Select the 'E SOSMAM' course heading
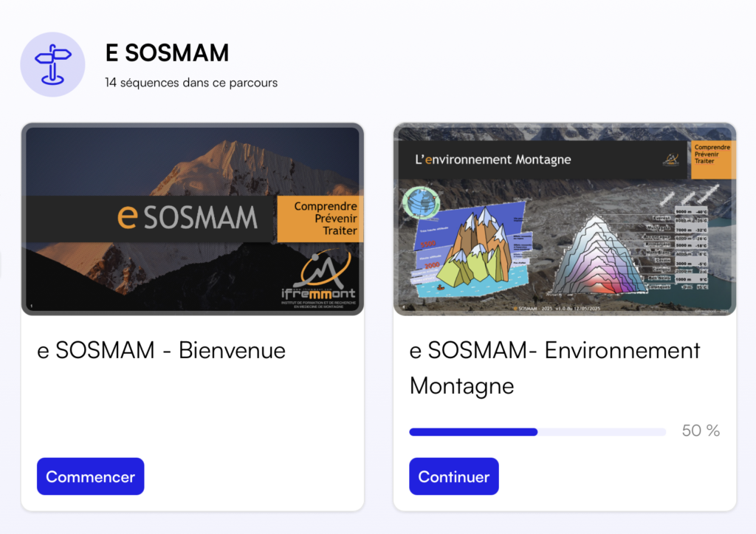The image size is (756, 534). [167, 52]
